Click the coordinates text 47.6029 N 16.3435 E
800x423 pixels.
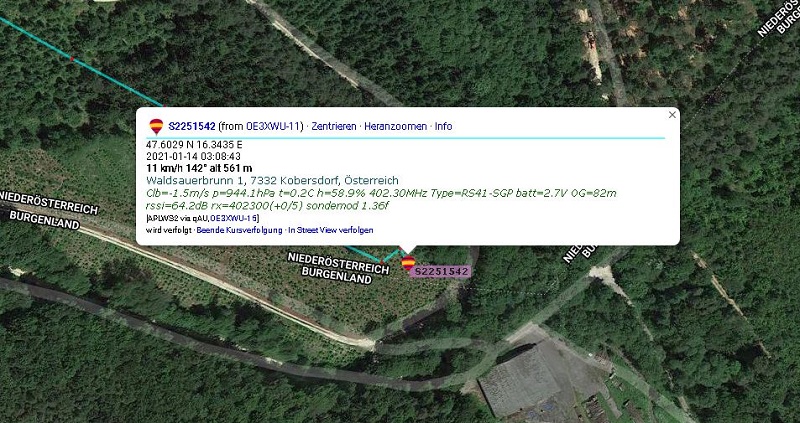(194, 144)
